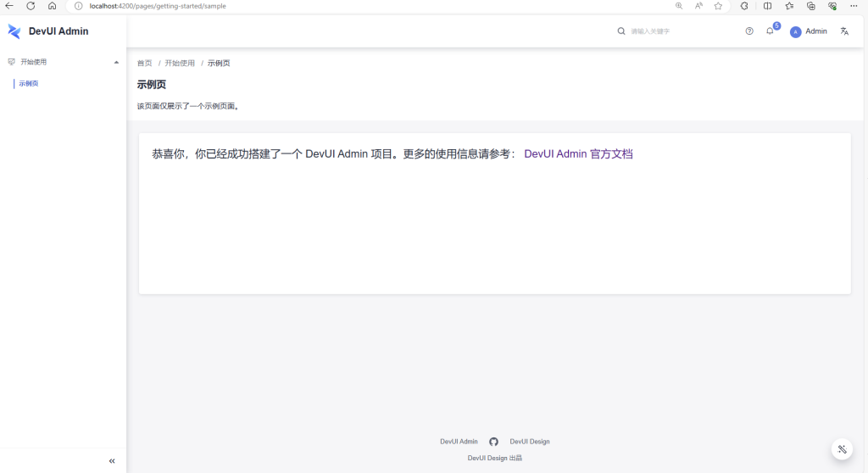868x473 pixels.
Task: Open favorites list icon
Action: click(x=789, y=6)
